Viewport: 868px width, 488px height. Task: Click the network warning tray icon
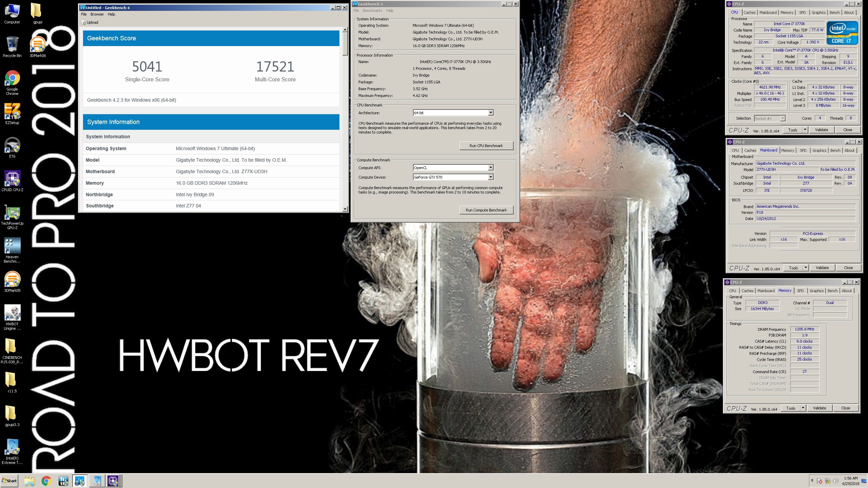tap(828, 481)
